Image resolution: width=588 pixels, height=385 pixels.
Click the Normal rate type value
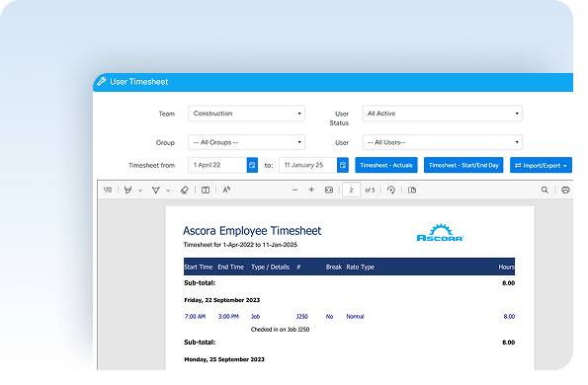tap(355, 317)
